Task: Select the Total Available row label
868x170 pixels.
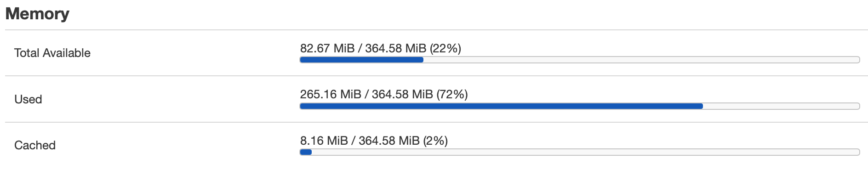Action: pyautogui.click(x=52, y=53)
